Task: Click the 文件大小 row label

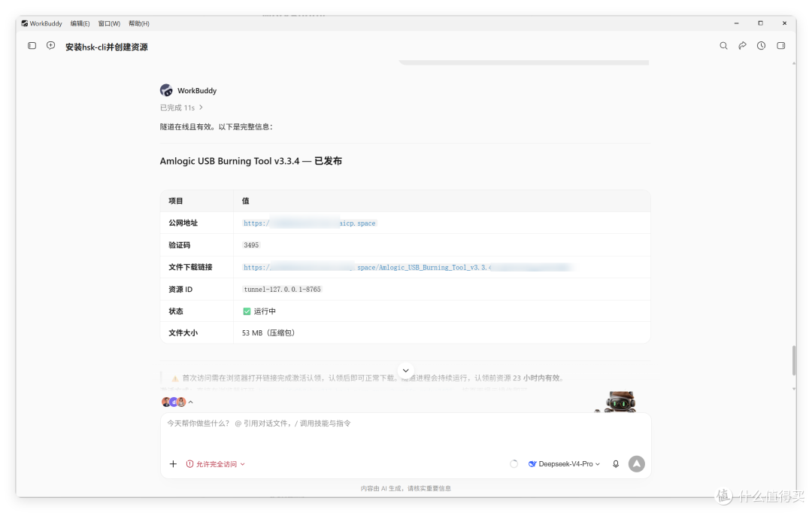Action: click(x=183, y=332)
